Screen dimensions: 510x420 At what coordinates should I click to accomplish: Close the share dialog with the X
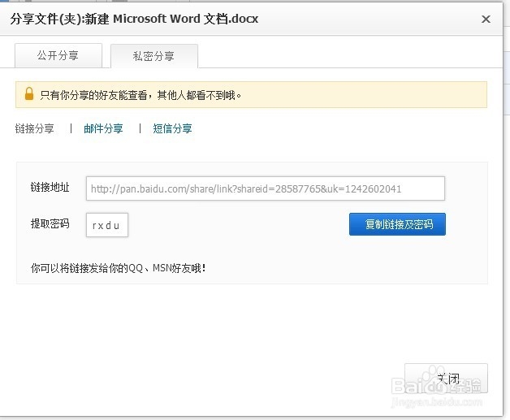tap(486, 19)
